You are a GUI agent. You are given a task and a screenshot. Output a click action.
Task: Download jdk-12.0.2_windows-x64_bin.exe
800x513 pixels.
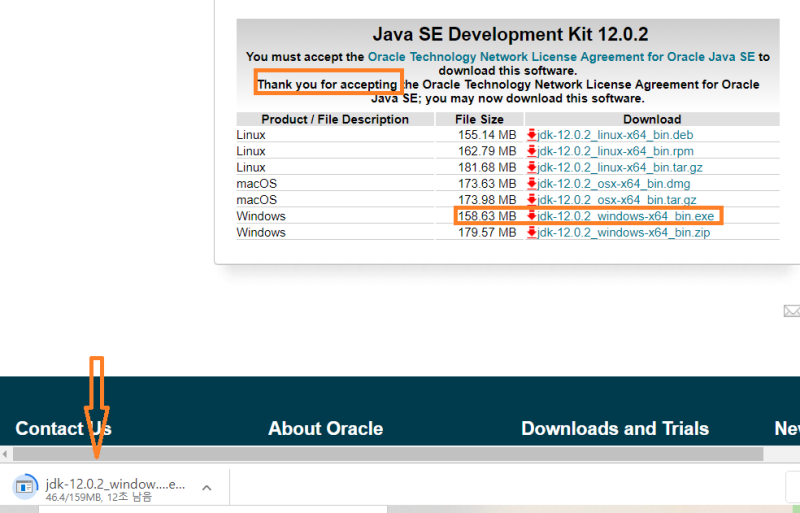(x=626, y=216)
